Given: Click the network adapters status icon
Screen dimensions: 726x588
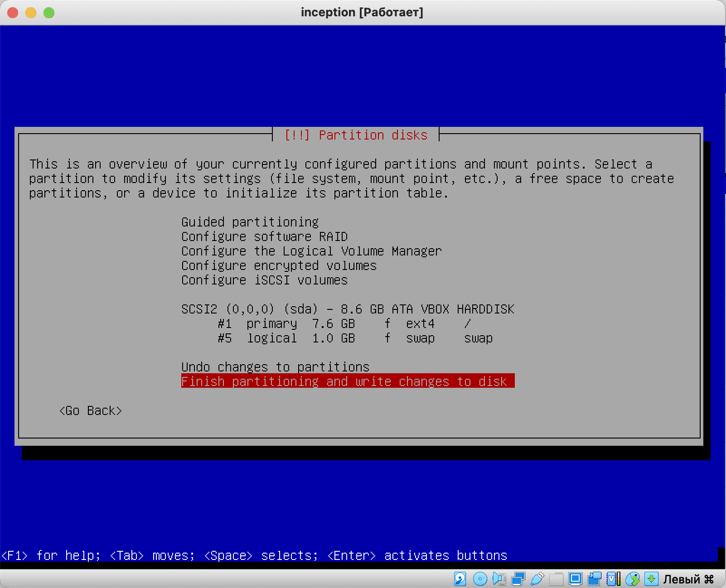Looking at the screenshot, I should (518, 578).
